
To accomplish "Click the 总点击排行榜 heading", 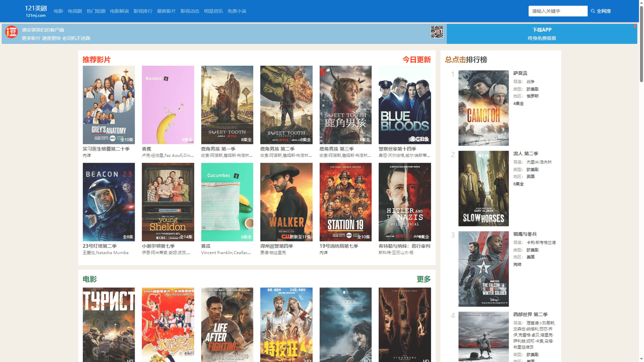I will click(466, 59).
